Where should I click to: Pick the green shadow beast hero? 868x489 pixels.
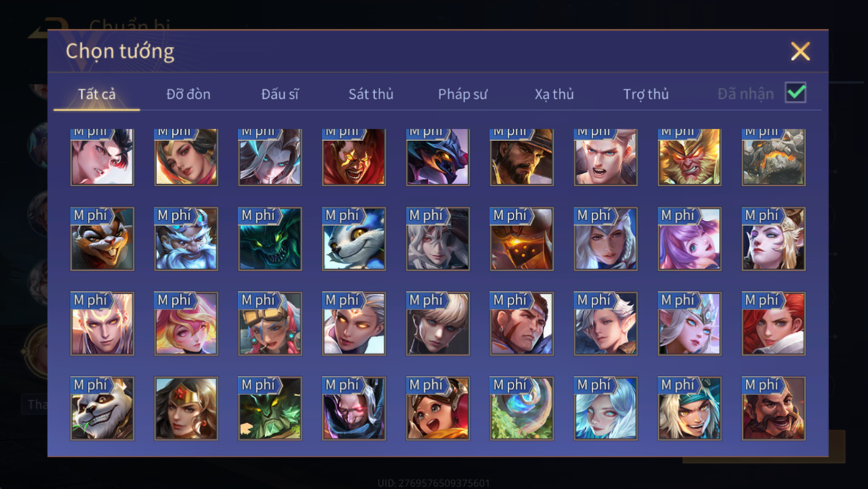(270, 239)
